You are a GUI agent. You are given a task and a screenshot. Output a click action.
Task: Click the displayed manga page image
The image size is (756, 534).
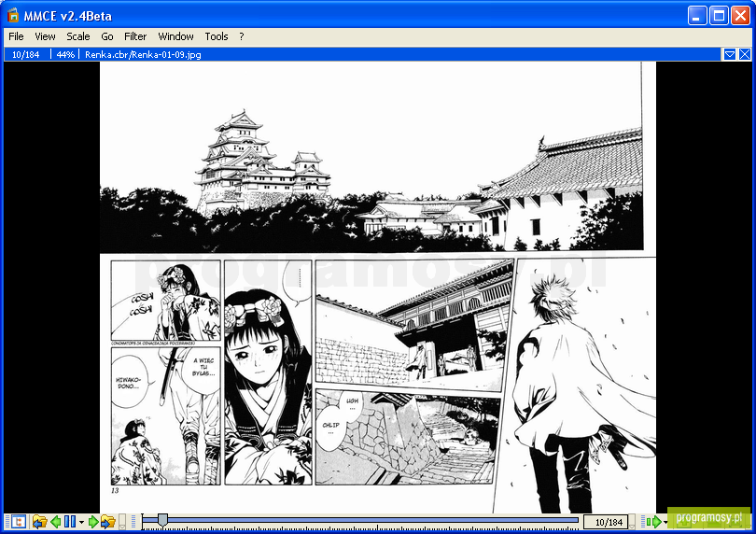tap(377, 288)
